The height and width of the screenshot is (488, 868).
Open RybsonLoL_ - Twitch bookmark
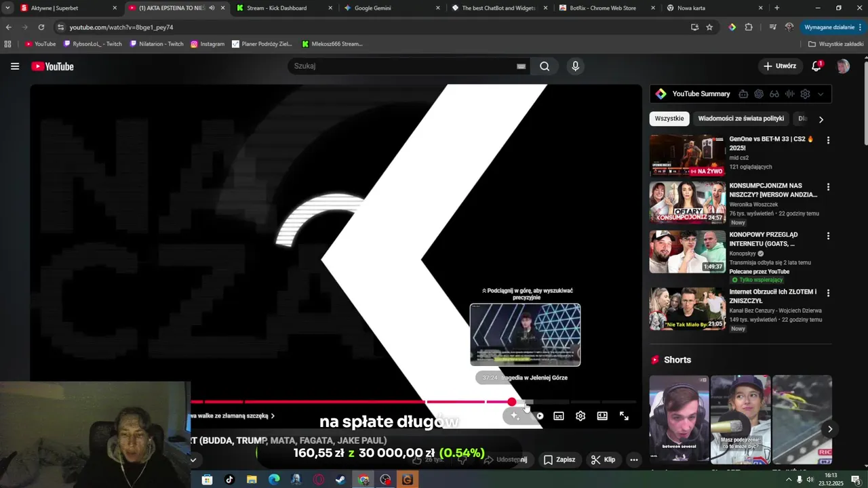tap(92, 44)
